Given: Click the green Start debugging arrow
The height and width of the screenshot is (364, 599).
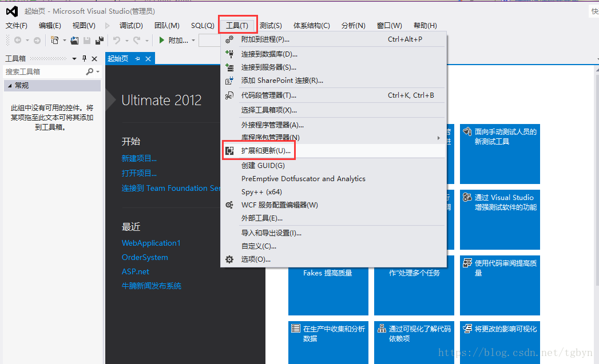Looking at the screenshot, I should (161, 40).
